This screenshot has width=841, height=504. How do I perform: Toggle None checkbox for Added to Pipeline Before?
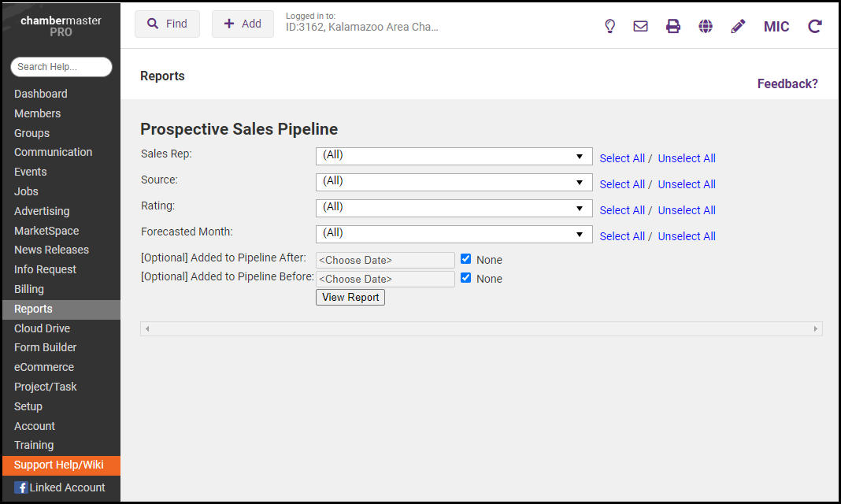[466, 278]
